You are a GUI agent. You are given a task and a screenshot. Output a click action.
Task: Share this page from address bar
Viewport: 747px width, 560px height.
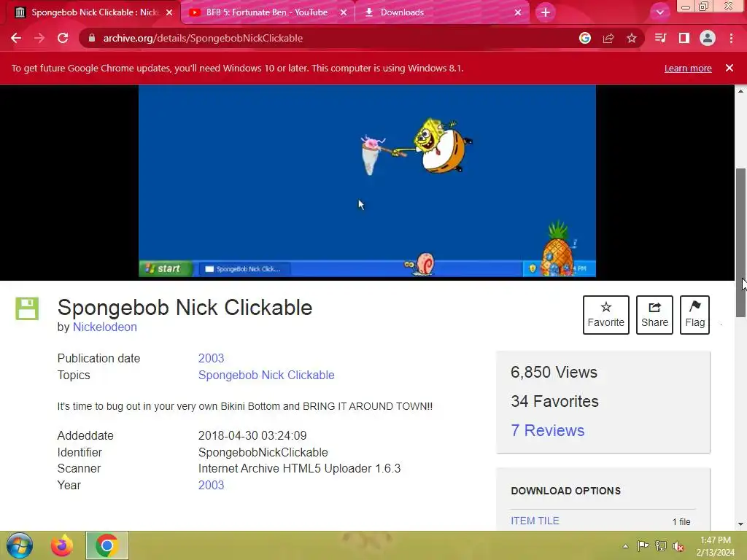point(608,38)
